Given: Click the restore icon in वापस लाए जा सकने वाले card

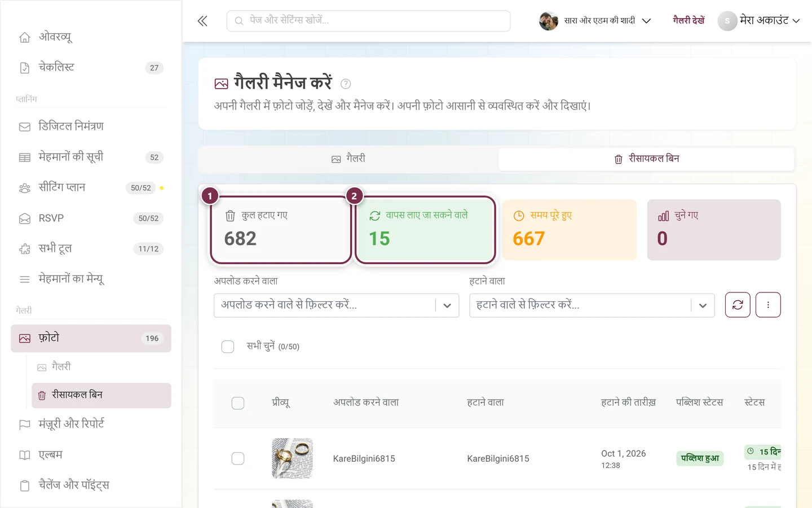Looking at the screenshot, I should coord(374,216).
